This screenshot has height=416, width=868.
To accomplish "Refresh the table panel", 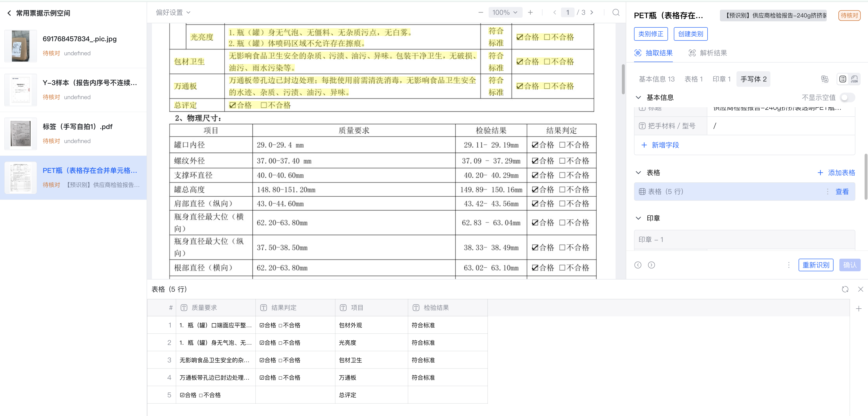I will pyautogui.click(x=845, y=289).
